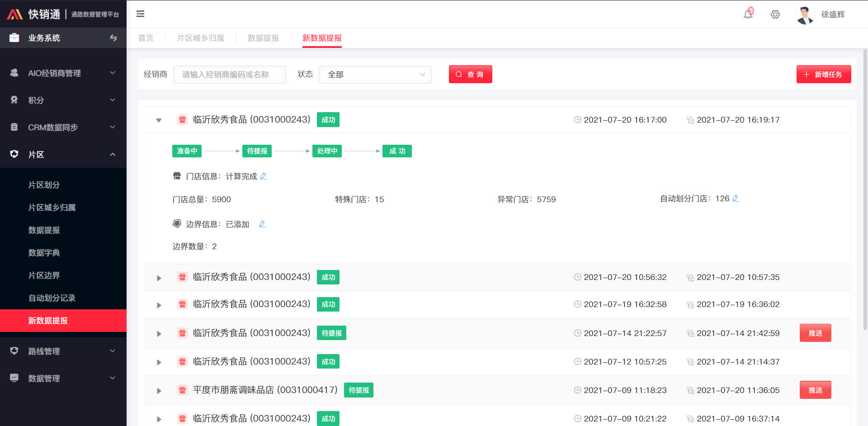Click the clock icon beside 2021-07-14 21:22:57
This screenshot has height=426, width=868.
click(x=577, y=333)
